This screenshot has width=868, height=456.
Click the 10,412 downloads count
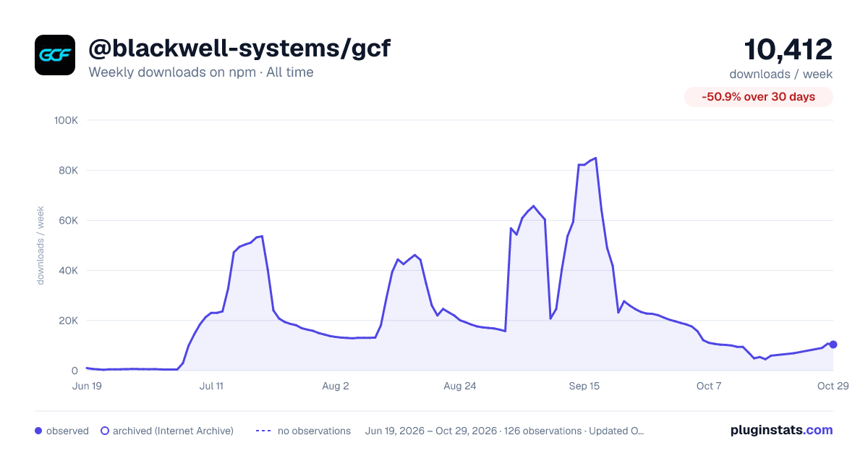(788, 49)
